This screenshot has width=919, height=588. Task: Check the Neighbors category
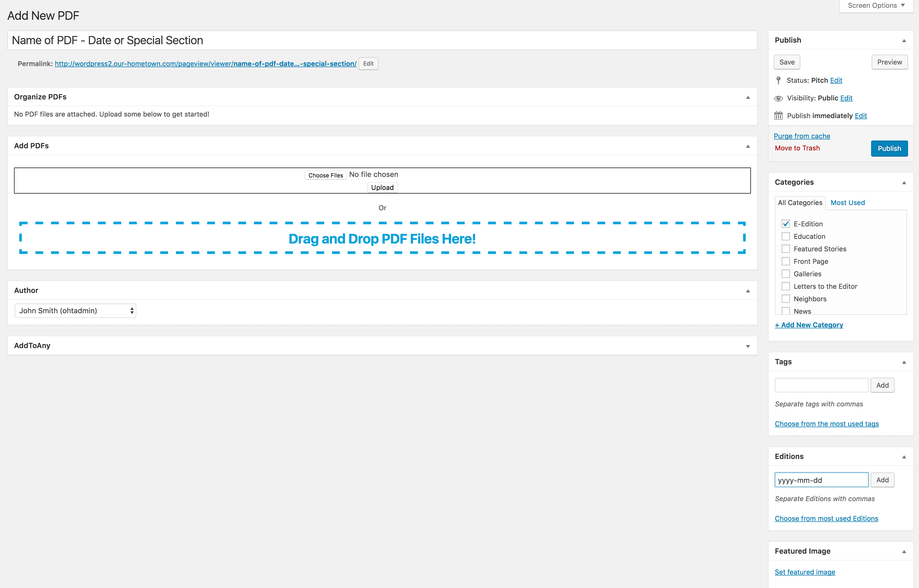click(x=785, y=299)
